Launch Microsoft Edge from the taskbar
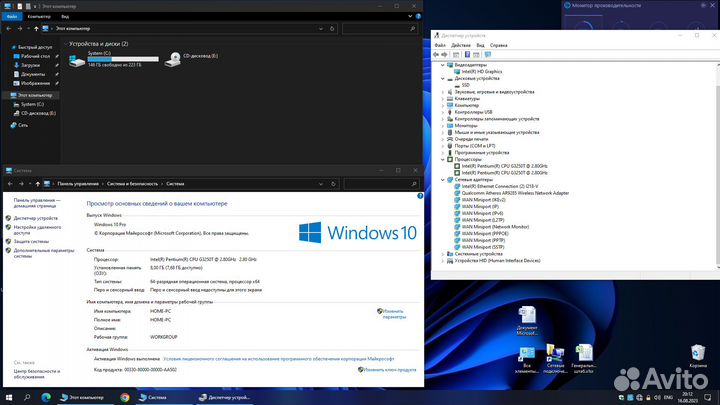Screen dimensions: 720x405 tap(46, 398)
